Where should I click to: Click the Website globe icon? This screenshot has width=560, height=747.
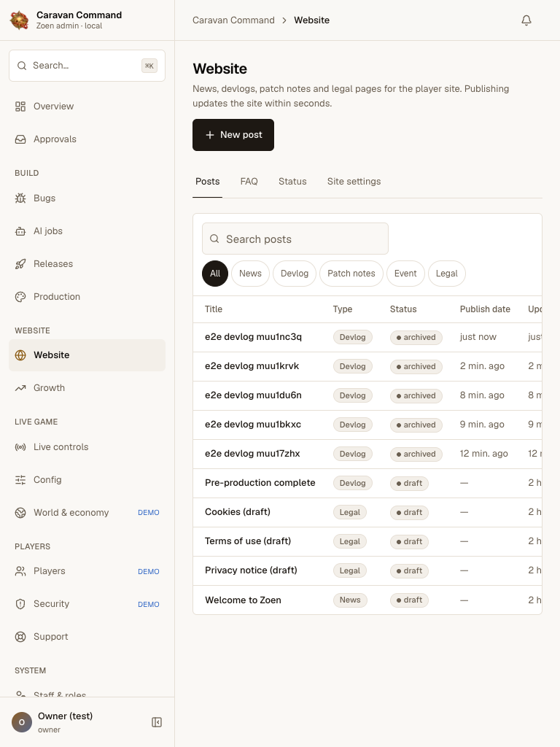tap(20, 355)
